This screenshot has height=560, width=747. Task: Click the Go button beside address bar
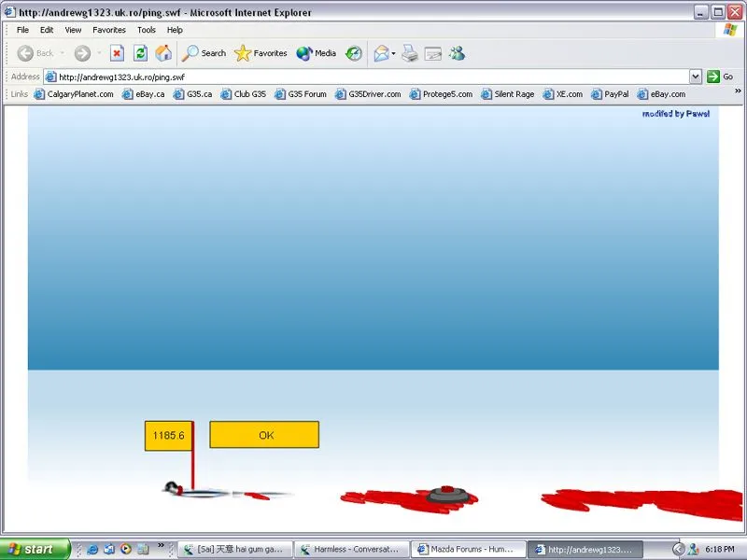[720, 77]
